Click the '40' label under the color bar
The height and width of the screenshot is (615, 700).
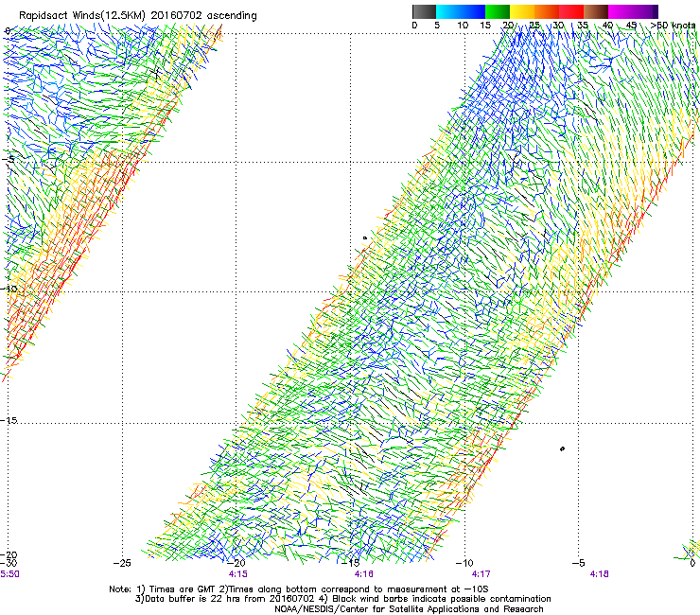[x=607, y=26]
